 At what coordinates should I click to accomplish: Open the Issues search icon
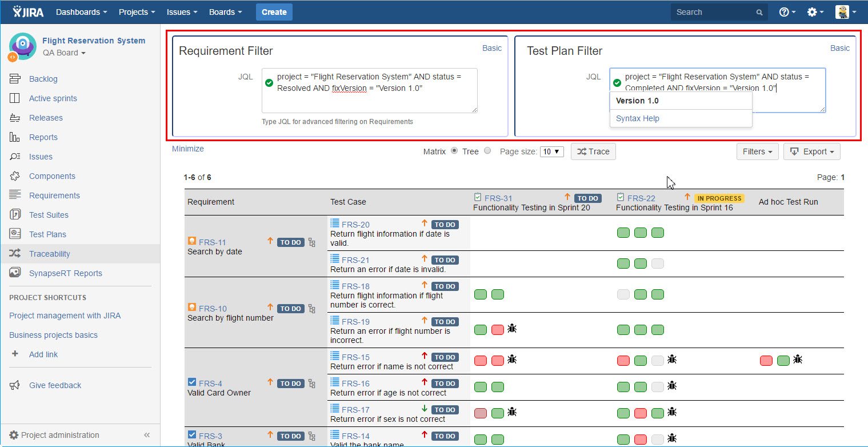(15, 157)
